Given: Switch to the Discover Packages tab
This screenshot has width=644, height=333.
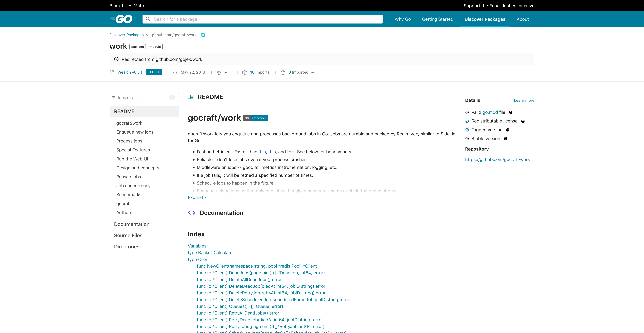Looking at the screenshot, I should (x=485, y=19).
